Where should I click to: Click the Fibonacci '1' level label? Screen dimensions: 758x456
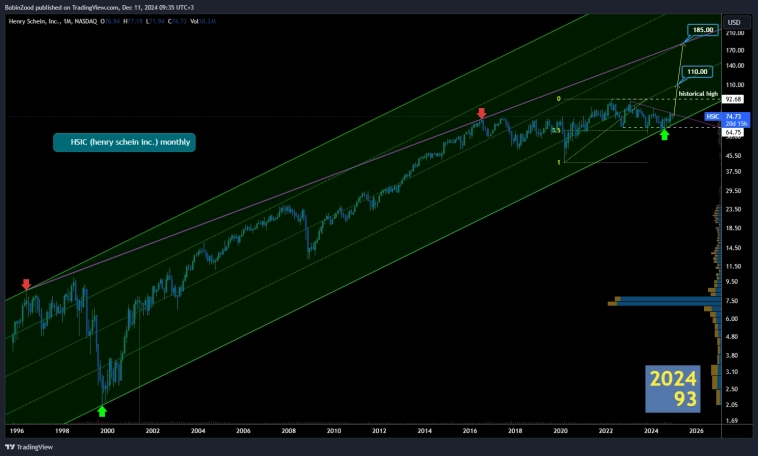click(558, 162)
